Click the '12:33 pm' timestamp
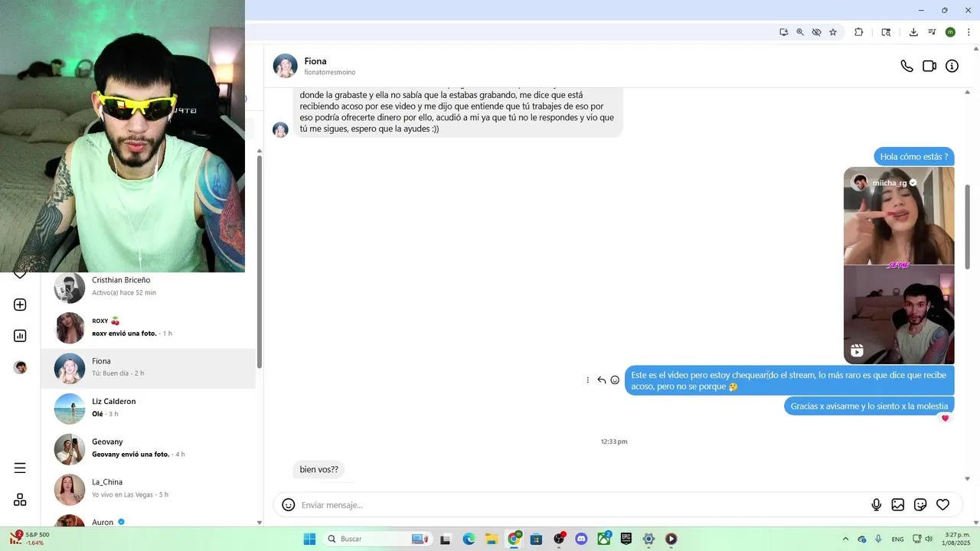 point(614,442)
